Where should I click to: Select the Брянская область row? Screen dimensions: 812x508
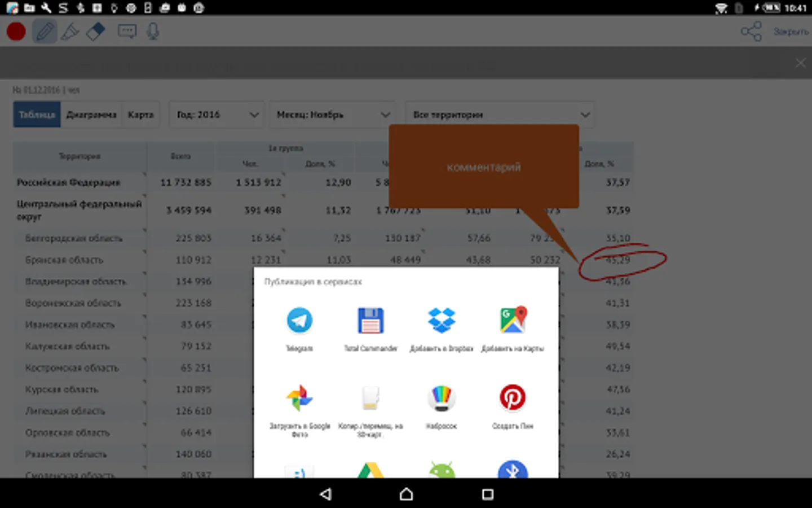323,260
